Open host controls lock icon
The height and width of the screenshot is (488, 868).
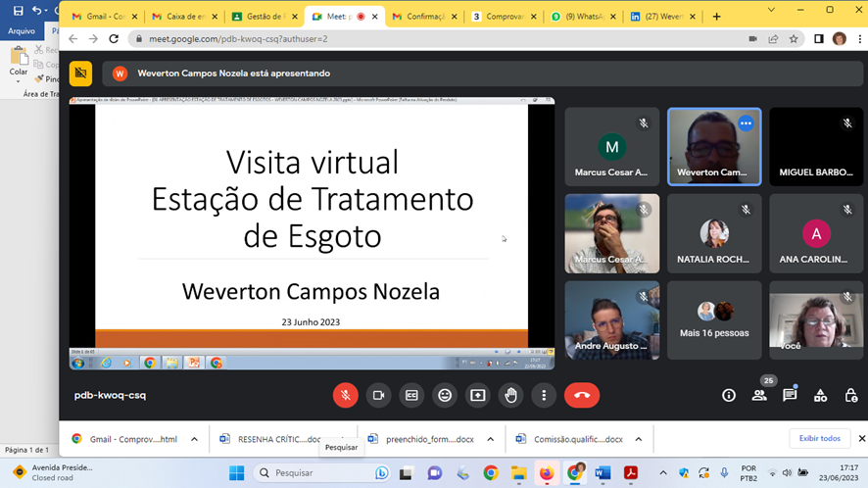pyautogui.click(x=850, y=396)
